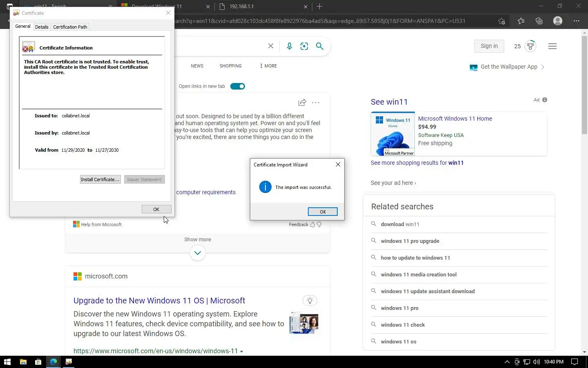Share the answer card via share icon
This screenshot has width=588, height=368.
coord(302,102)
